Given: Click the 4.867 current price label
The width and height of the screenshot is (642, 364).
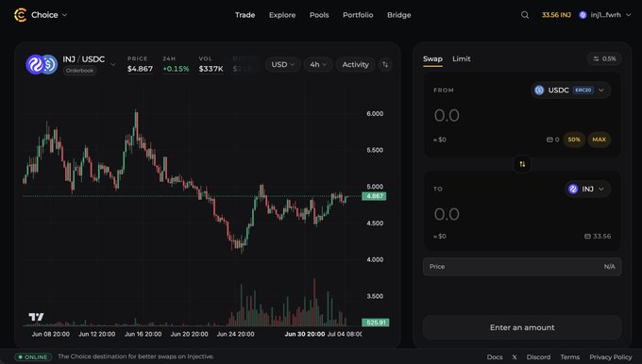Looking at the screenshot, I should click(x=374, y=196).
